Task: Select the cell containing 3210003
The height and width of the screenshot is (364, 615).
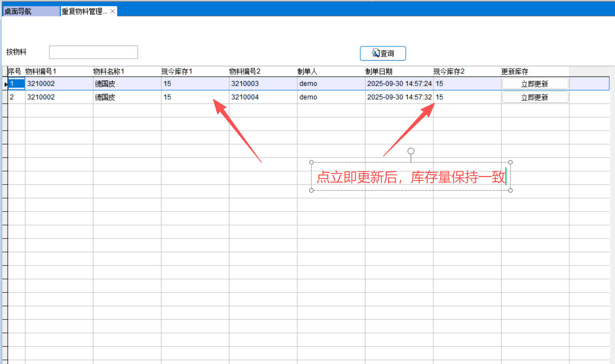Action: (263, 84)
